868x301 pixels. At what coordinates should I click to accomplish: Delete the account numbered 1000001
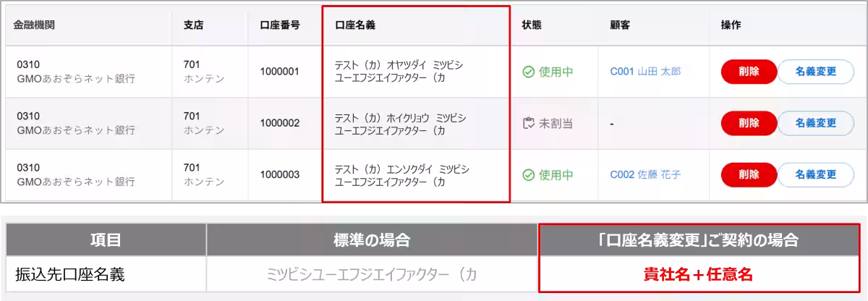click(749, 72)
